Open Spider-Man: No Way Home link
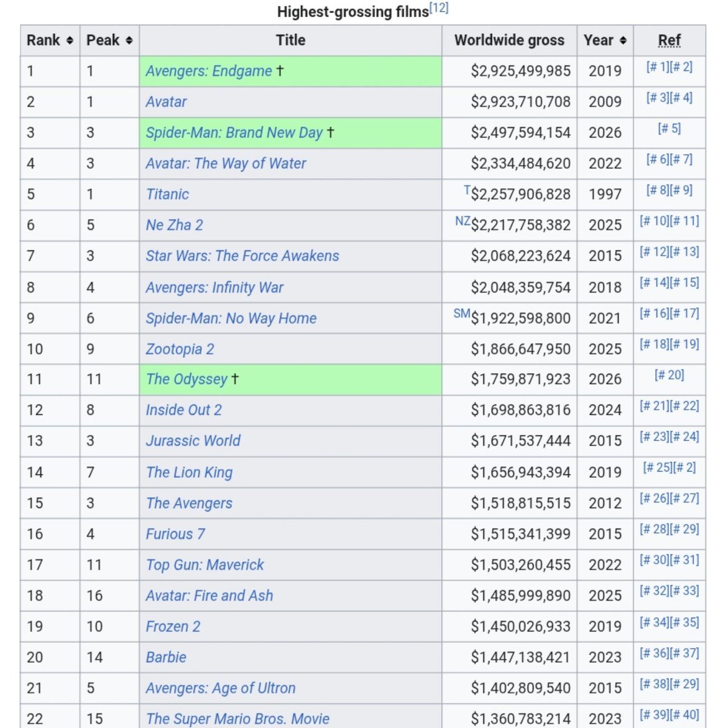The image size is (728, 728). click(x=231, y=318)
